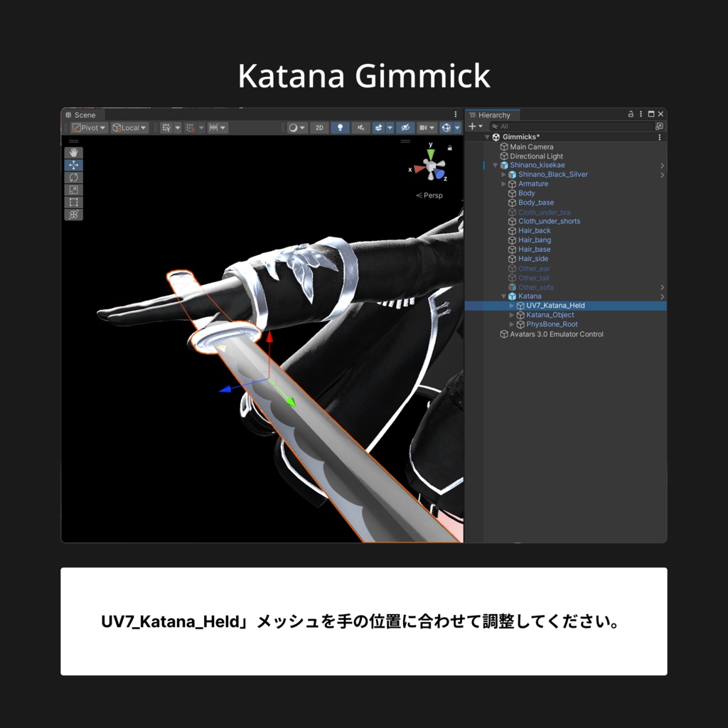
Task: Select the combined Transform tool
Action: tap(73, 215)
